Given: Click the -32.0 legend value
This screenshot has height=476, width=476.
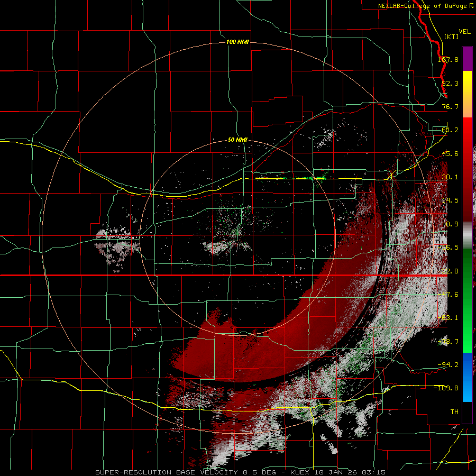Looking at the screenshot, I should (x=448, y=271).
